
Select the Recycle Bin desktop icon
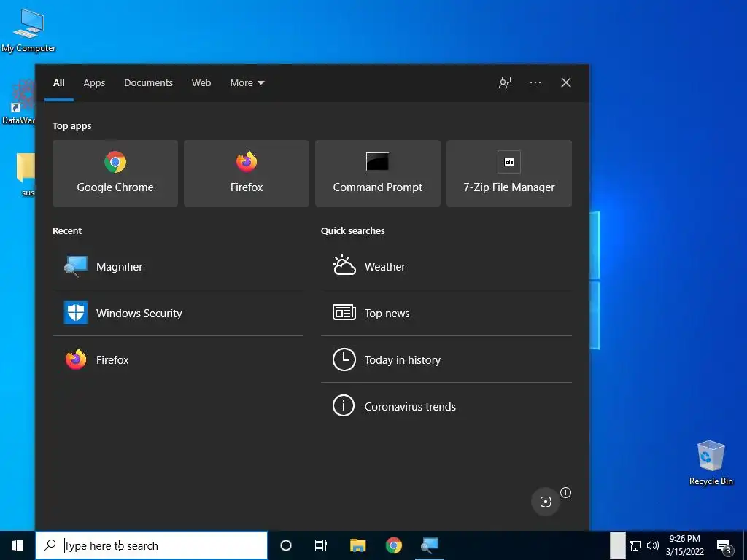point(711,463)
